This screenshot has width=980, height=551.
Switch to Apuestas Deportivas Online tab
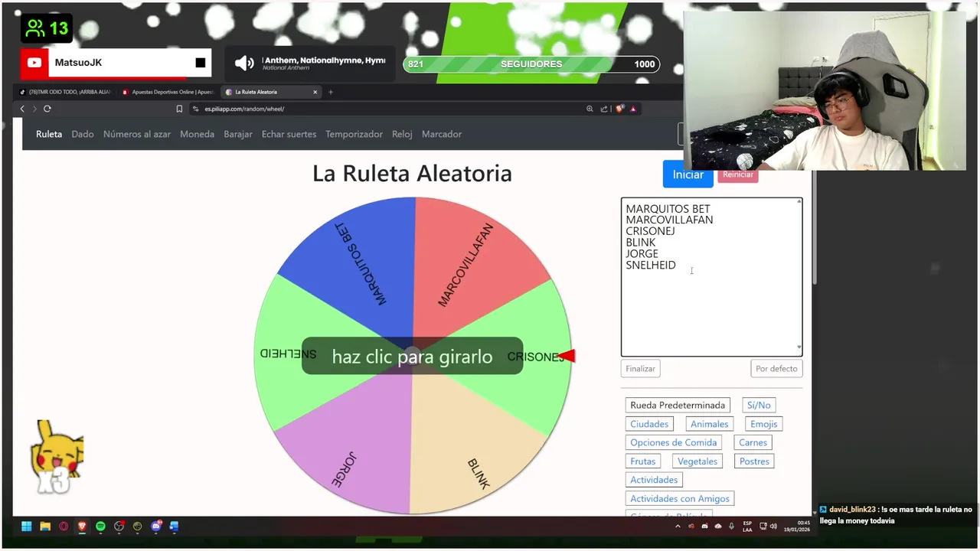(168, 92)
